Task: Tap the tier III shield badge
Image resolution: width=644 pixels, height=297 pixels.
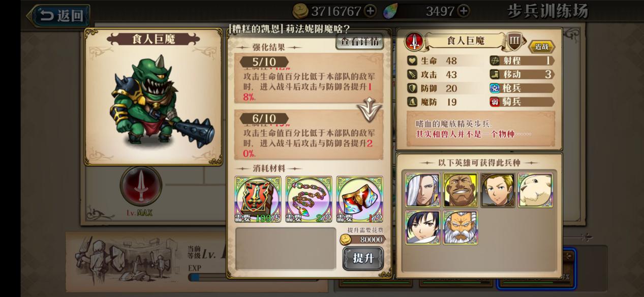Action: point(514,41)
